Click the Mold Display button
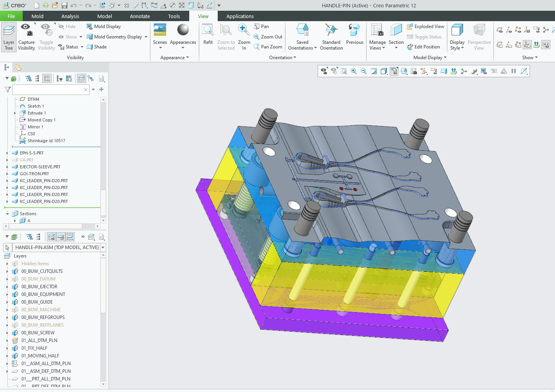This screenshot has height=392, width=555. tap(103, 27)
